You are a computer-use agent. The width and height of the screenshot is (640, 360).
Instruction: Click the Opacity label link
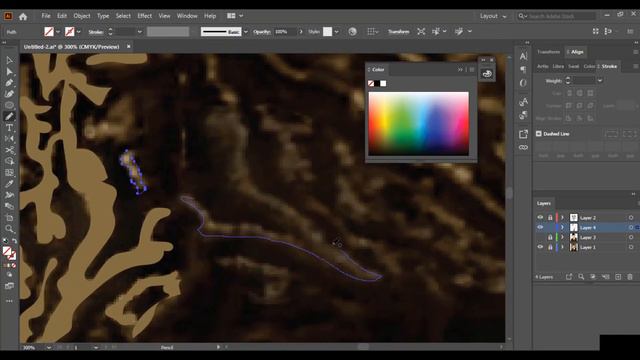262,31
